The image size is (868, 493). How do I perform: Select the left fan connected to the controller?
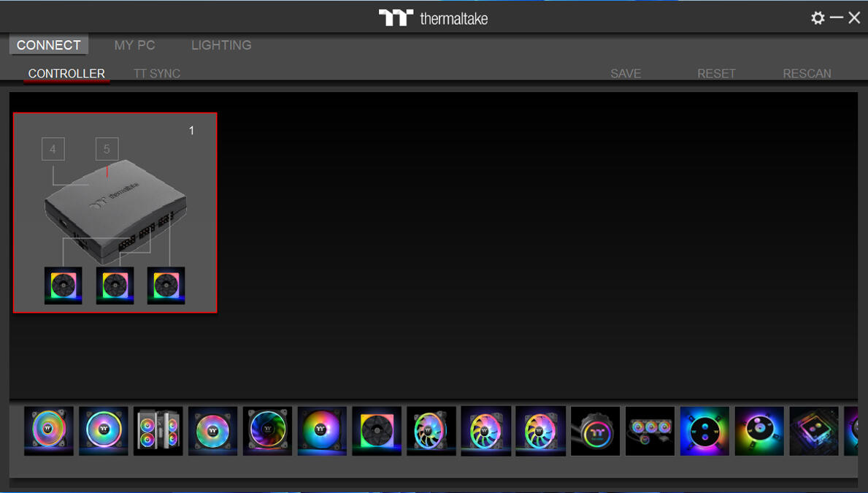pyautogui.click(x=63, y=286)
